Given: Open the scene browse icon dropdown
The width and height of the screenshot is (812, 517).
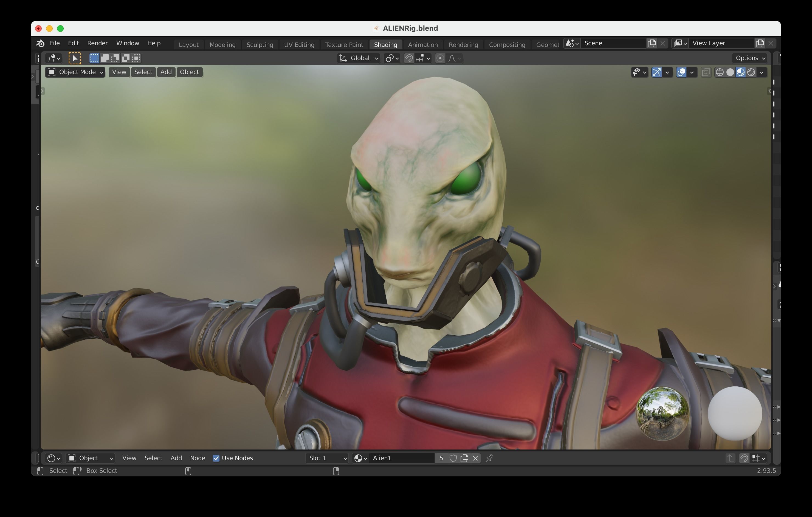Looking at the screenshot, I should tap(572, 43).
